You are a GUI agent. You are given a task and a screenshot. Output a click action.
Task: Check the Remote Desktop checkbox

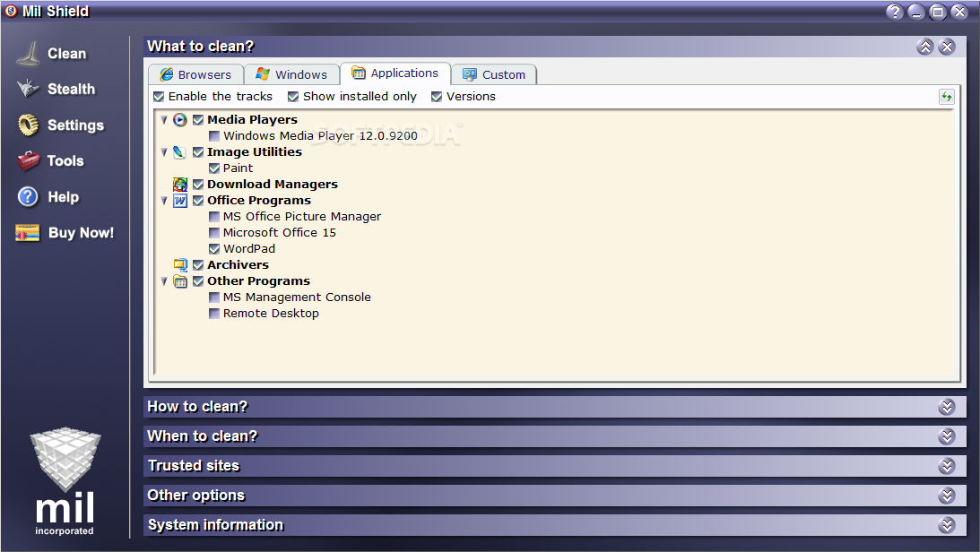coord(213,314)
